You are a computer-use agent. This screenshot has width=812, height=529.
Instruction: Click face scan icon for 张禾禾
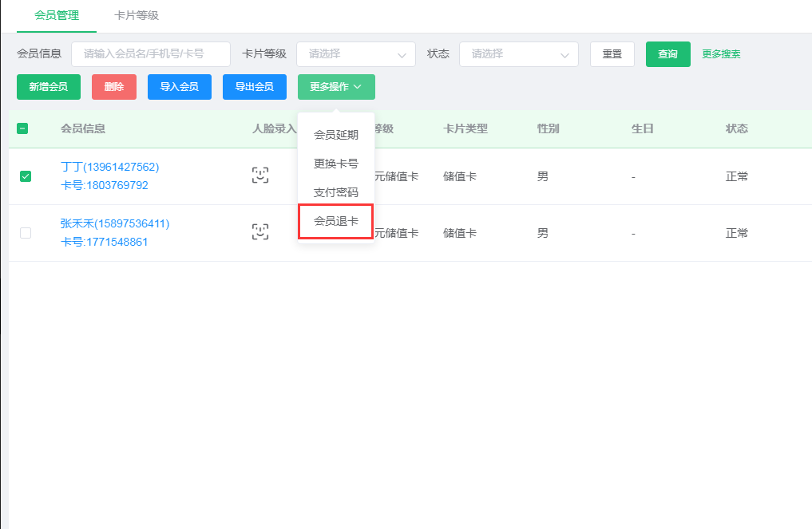click(260, 232)
